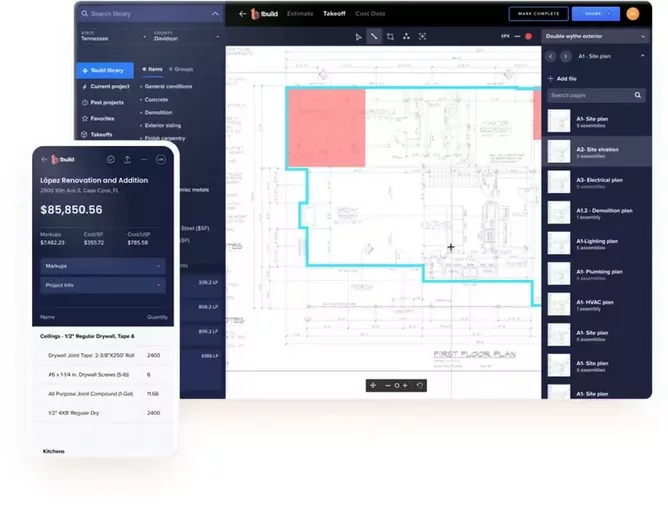Click the $85,850.56 total on mobile
The image size is (668, 505).
coord(71,210)
